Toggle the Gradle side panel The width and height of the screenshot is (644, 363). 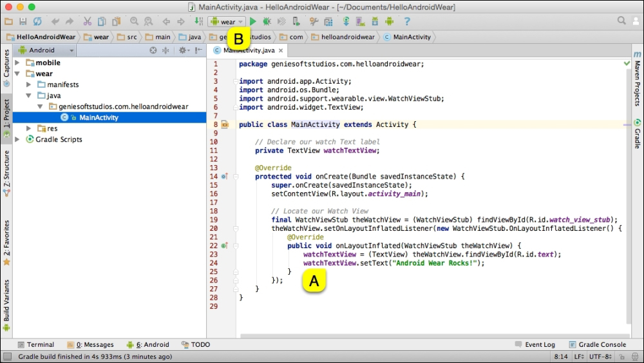(x=637, y=134)
